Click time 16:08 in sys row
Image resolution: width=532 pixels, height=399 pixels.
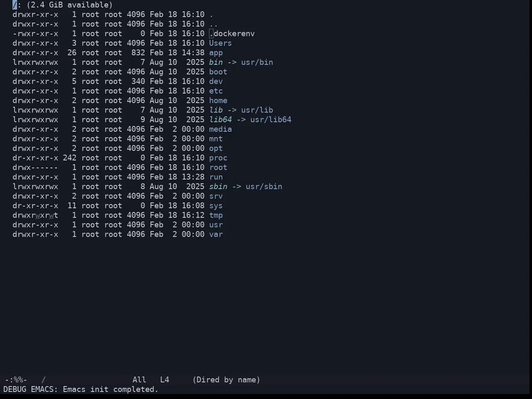(x=193, y=206)
